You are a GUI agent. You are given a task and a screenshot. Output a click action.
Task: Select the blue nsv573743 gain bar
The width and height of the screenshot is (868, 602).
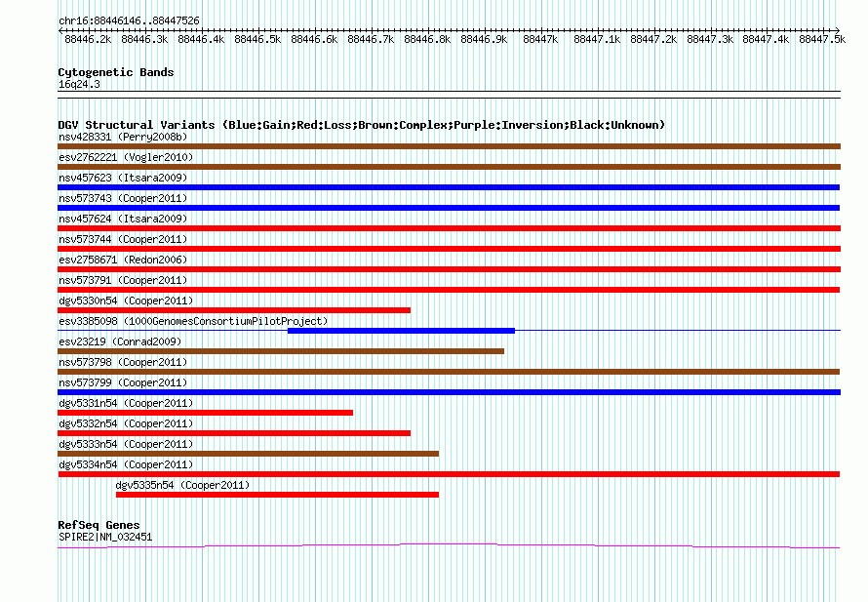449,208
